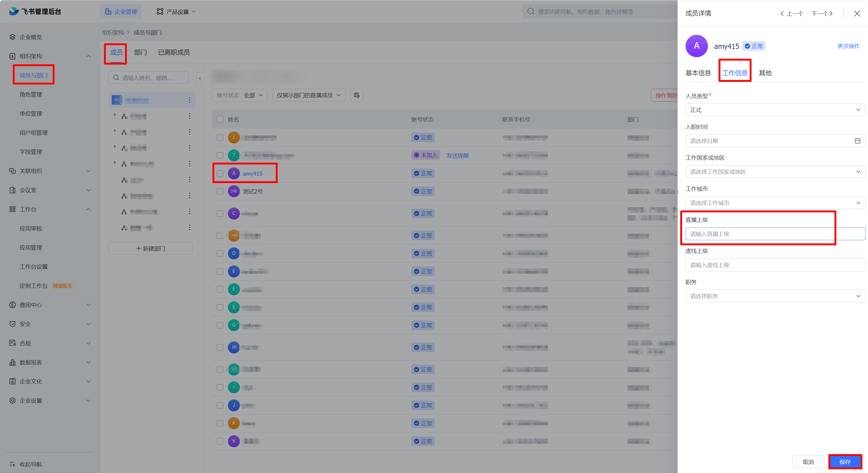This screenshot has width=868, height=473.
Task: Click the 收起导航 collapse navigation icon
Action: coord(12,464)
